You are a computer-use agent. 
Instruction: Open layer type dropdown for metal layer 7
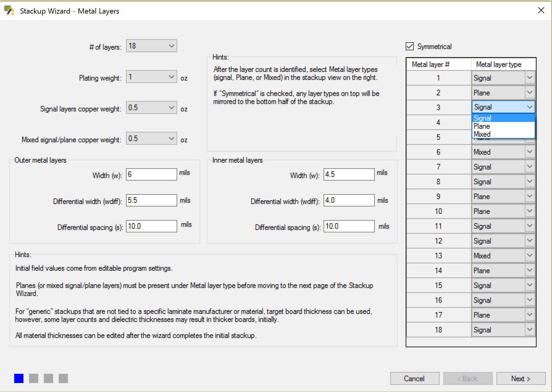coord(529,166)
